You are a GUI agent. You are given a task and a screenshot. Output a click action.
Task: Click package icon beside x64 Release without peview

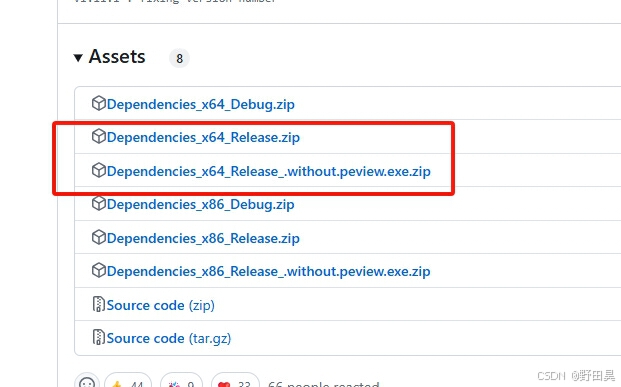pos(99,170)
